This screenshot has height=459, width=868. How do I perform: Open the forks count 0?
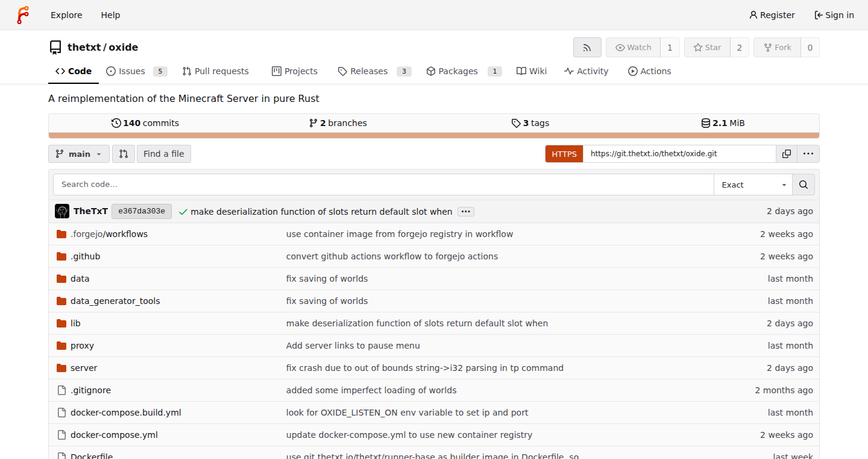(x=810, y=48)
